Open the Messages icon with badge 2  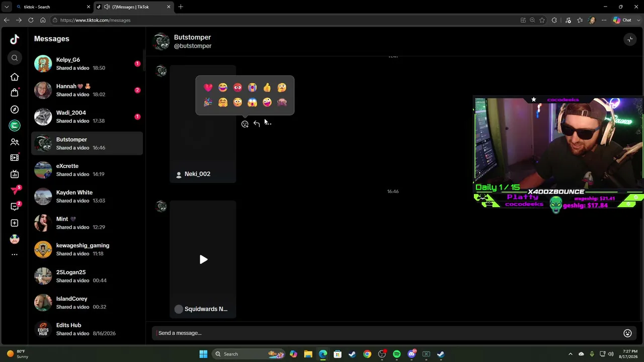(16, 207)
